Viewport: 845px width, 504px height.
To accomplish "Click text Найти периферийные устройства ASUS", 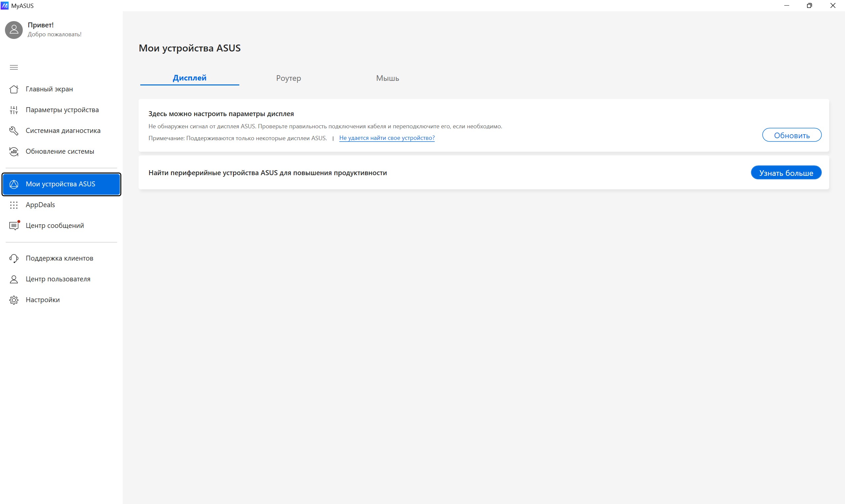I will pyautogui.click(x=268, y=173).
